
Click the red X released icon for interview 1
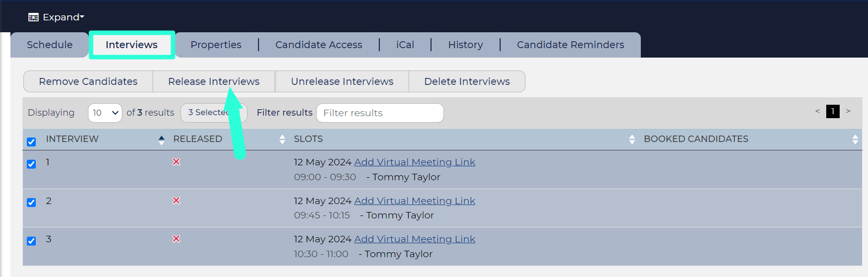coord(176,162)
